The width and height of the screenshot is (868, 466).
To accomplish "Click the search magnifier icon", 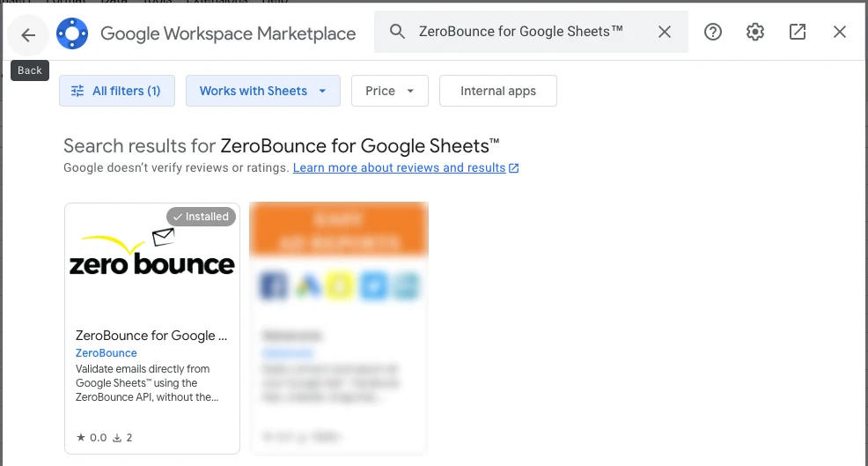I will pyautogui.click(x=397, y=32).
